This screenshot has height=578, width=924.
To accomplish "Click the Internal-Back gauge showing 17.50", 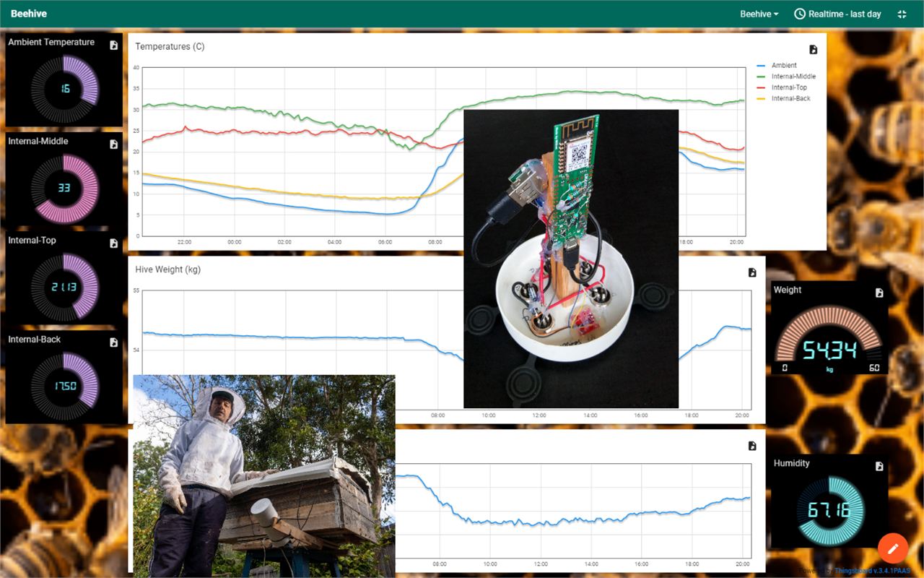I will 65,386.
